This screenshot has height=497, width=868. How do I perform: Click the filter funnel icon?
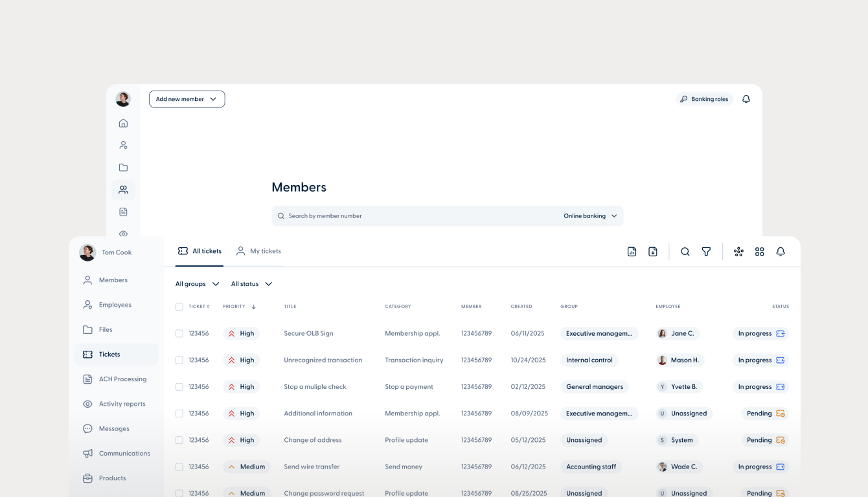pos(706,252)
